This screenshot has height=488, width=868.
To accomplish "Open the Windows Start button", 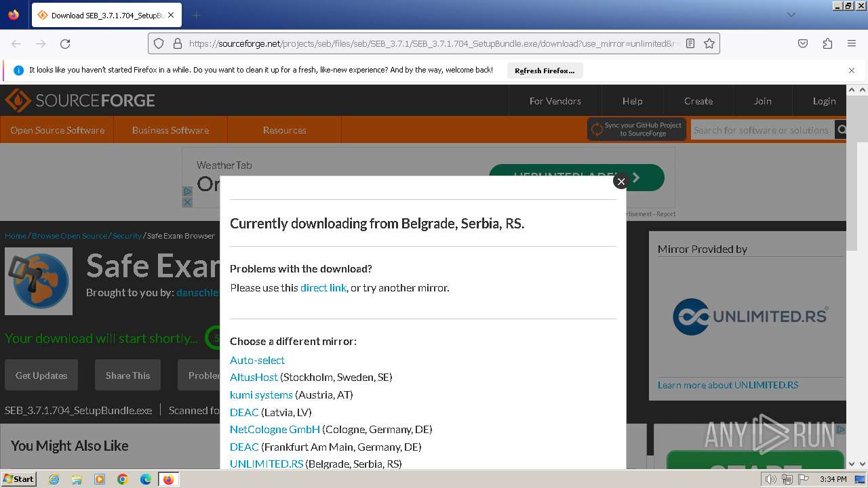I will click(x=18, y=479).
